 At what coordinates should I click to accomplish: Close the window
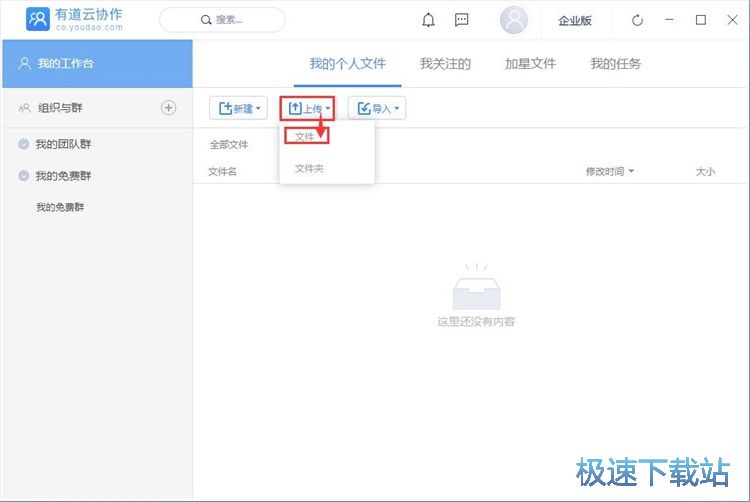732,20
